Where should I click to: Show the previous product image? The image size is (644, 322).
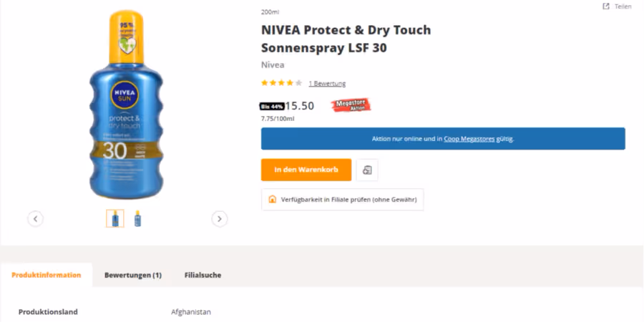(36, 219)
